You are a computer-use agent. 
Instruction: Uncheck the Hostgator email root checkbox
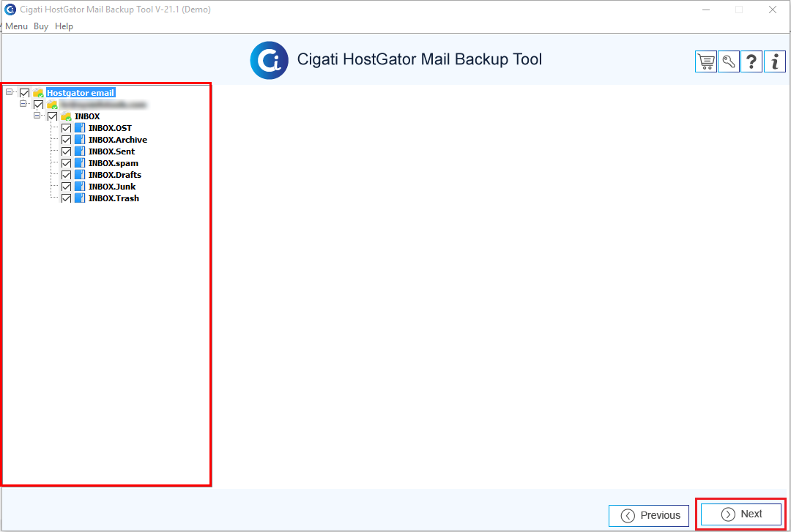(24, 93)
